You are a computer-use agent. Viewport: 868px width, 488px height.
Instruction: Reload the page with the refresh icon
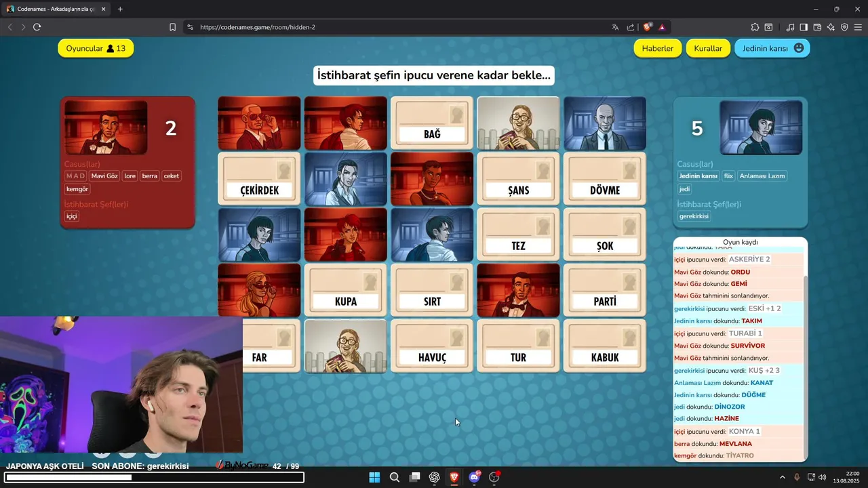pyautogui.click(x=37, y=27)
